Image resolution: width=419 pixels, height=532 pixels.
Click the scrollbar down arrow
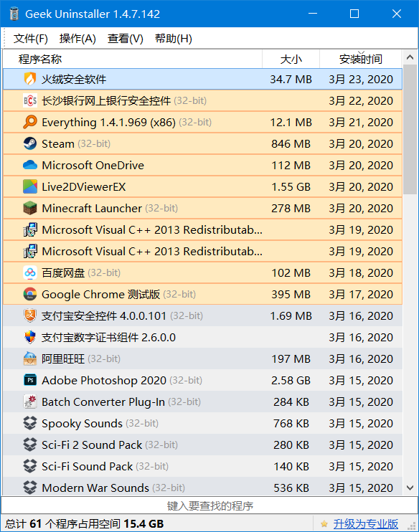410,488
